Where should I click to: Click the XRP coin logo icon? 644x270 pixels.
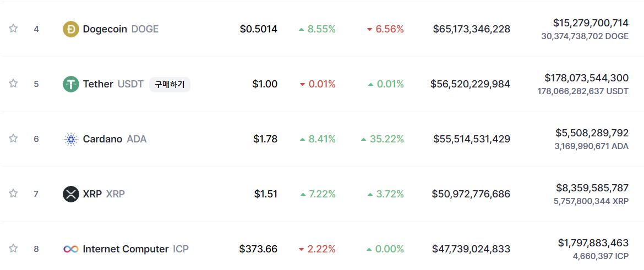71,194
